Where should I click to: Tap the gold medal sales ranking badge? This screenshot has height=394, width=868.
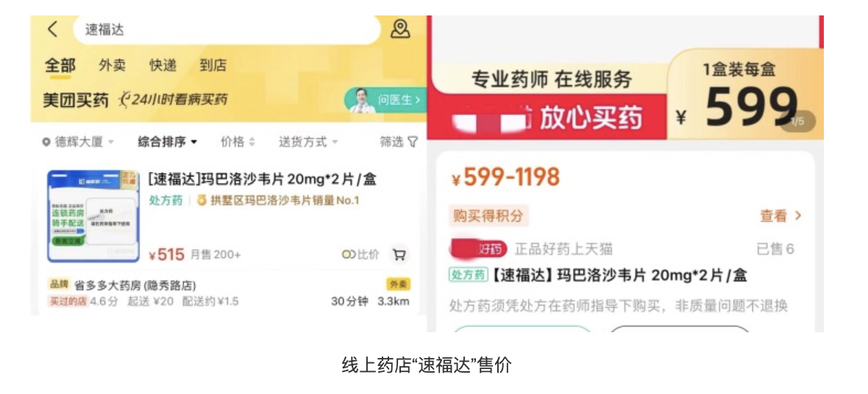point(202,201)
